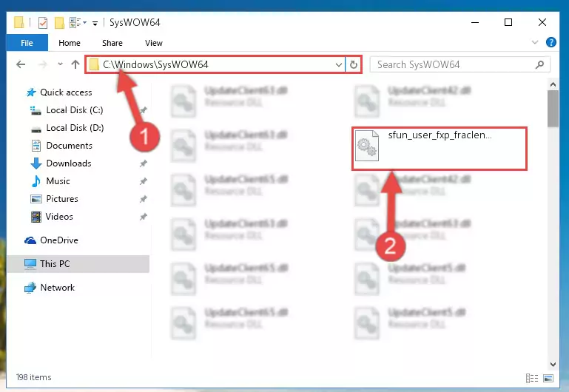This screenshot has height=392, width=569.
Task: Switch to details view using status bar icon
Action: click(x=531, y=378)
